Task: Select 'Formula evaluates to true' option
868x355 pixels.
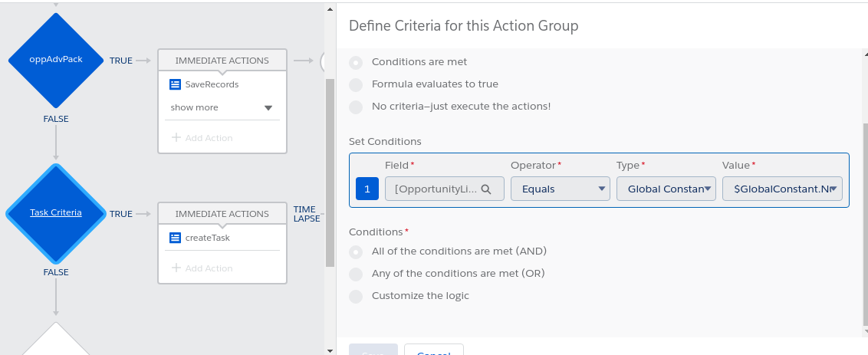Action: click(x=356, y=84)
